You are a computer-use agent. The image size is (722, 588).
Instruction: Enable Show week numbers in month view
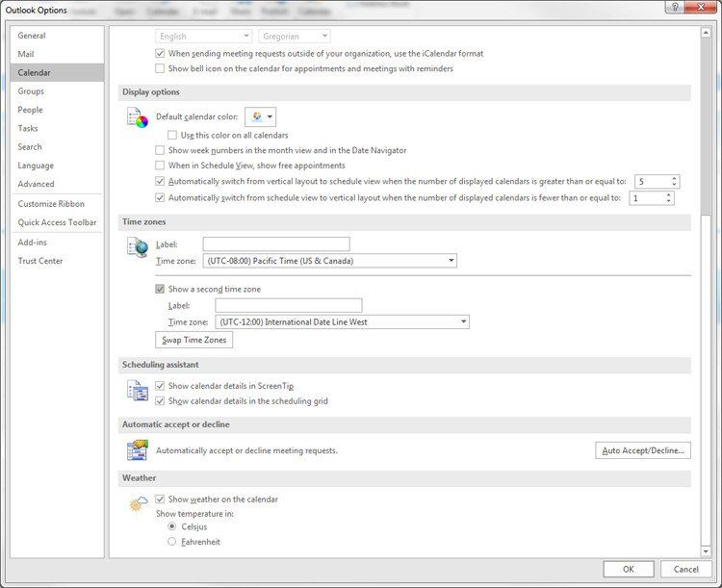(160, 150)
